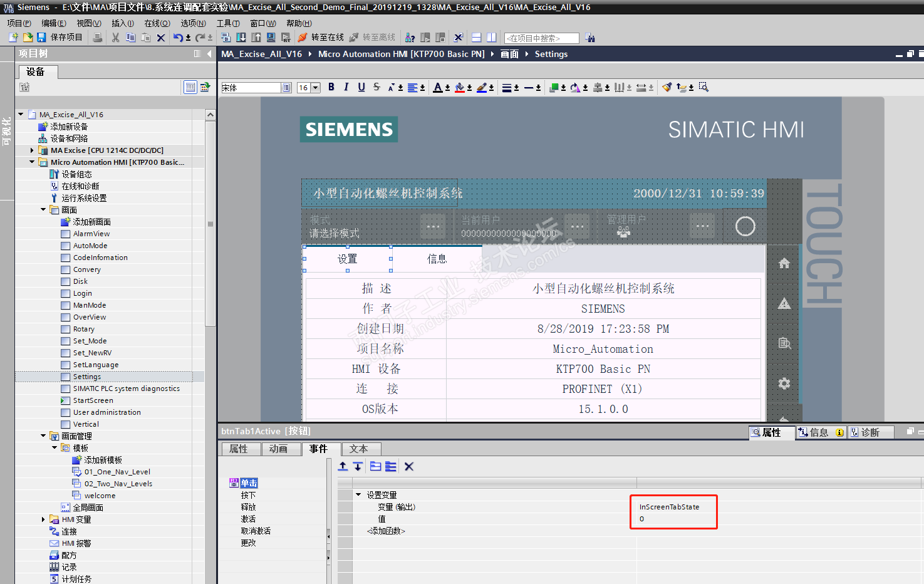Click search-in-project binoculars icon
This screenshot has height=584, width=924.
tap(589, 38)
